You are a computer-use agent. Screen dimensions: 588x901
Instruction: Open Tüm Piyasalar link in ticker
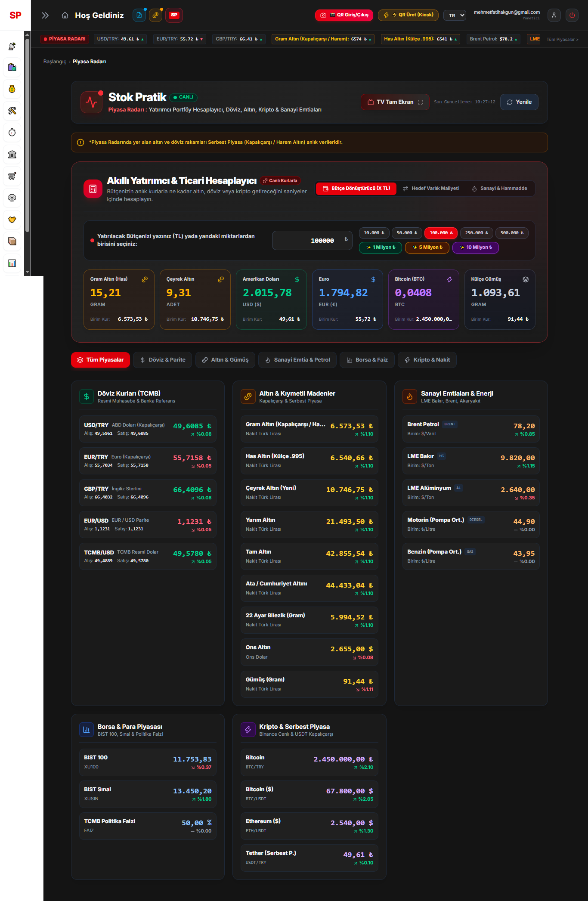tap(562, 39)
